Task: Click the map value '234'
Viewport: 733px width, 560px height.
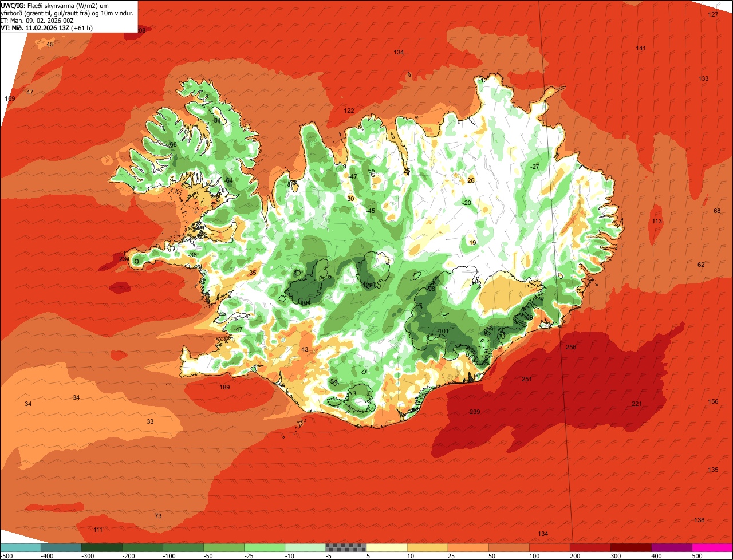Action: coord(124,259)
